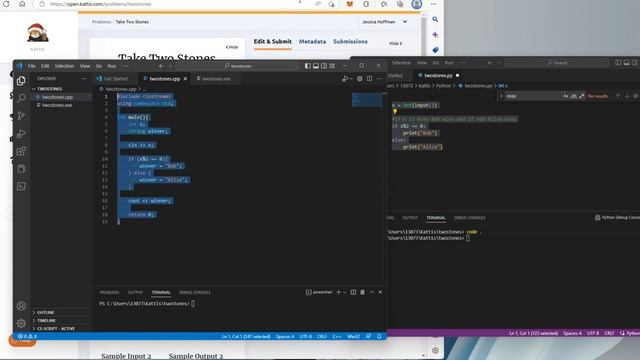640x360 pixels.
Task: Click Hide button beside Kattis problem title
Action: pos(232,47)
